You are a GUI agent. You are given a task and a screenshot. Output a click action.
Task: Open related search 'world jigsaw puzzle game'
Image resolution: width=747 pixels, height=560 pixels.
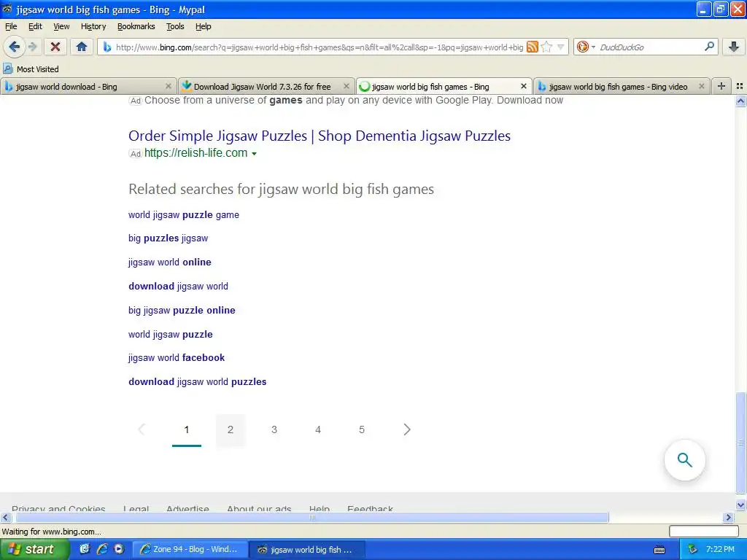point(183,215)
